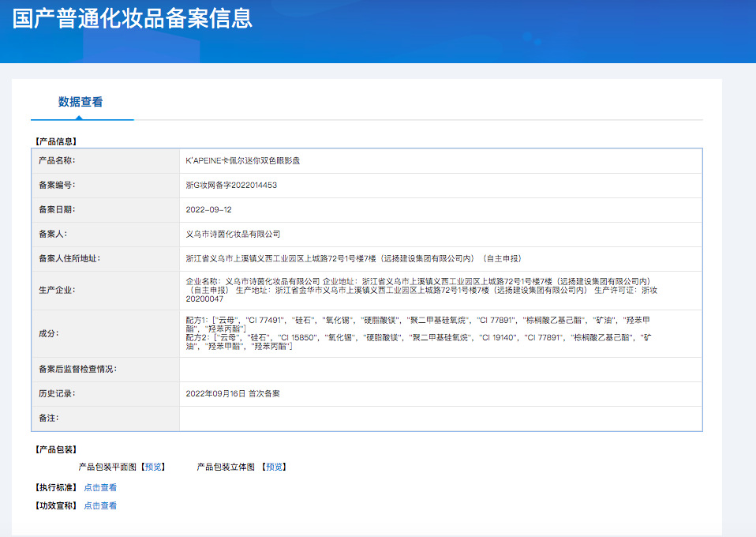
Task: Click the empty 备注 field cell
Action: 440,419
